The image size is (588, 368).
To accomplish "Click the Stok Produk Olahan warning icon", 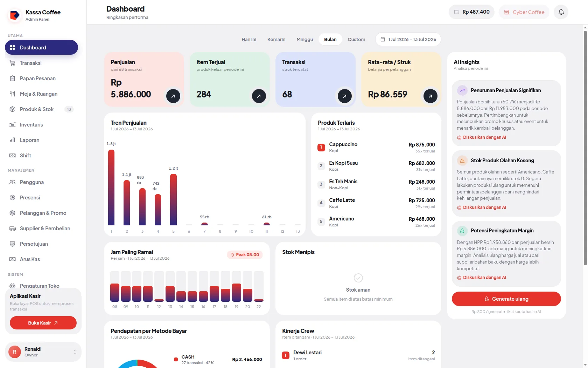I will [x=462, y=161].
